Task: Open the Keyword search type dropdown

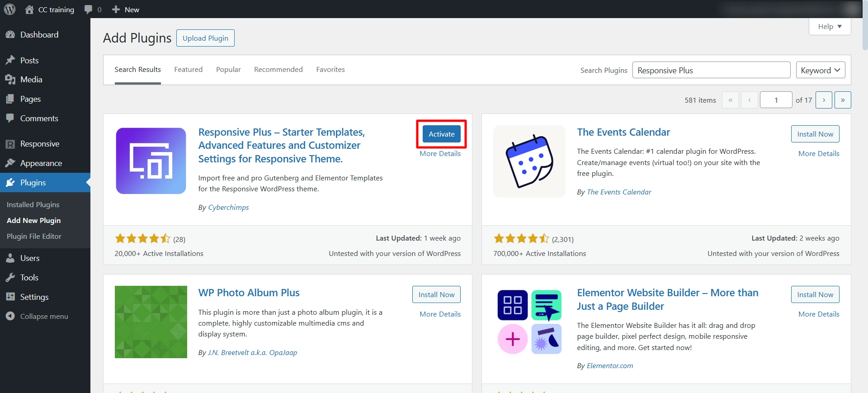Action: tap(821, 70)
